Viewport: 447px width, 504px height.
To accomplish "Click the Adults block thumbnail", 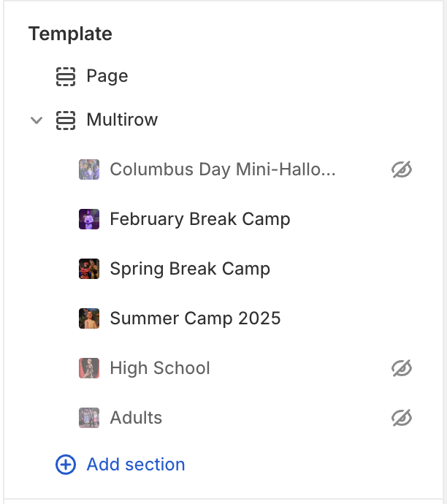I will (x=89, y=418).
